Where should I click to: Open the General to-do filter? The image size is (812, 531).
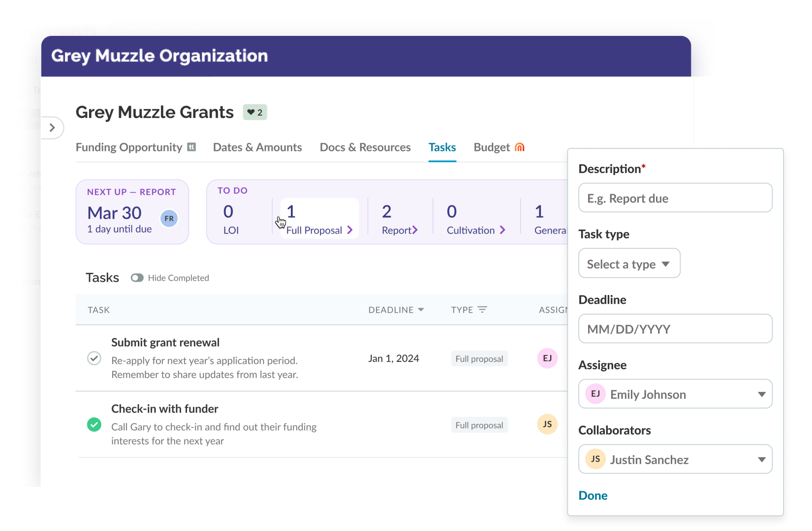(x=550, y=219)
